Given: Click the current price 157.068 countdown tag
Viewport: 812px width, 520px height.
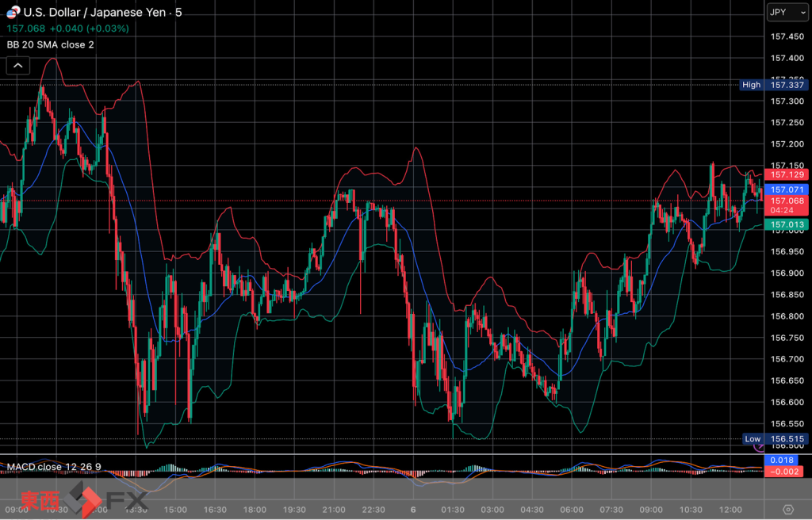Looking at the screenshot, I should point(787,205).
